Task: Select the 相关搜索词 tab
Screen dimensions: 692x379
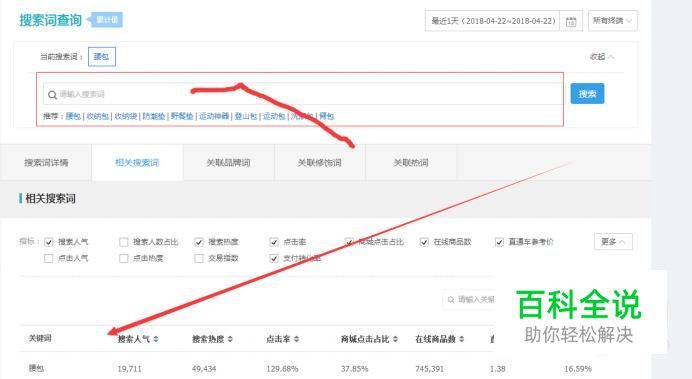Action: 137,163
